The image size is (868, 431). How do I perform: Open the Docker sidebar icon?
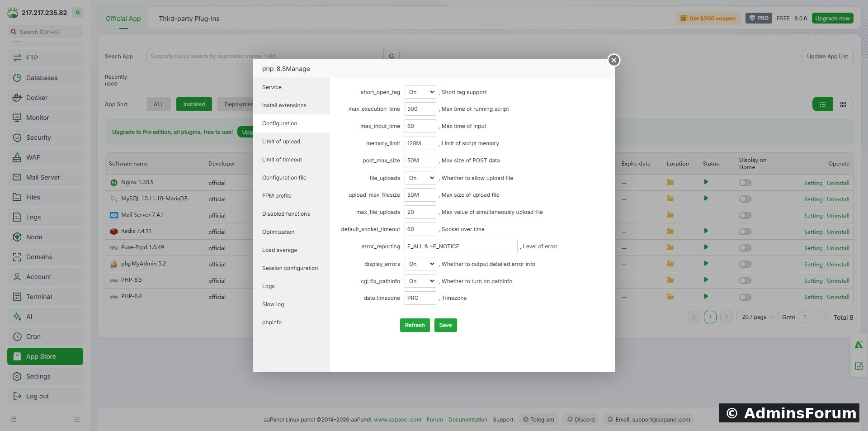coord(17,98)
